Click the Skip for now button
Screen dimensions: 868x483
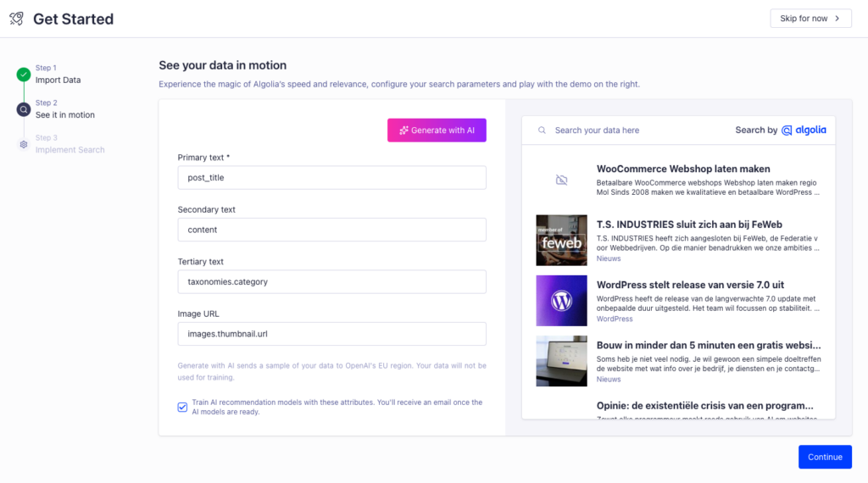810,19
